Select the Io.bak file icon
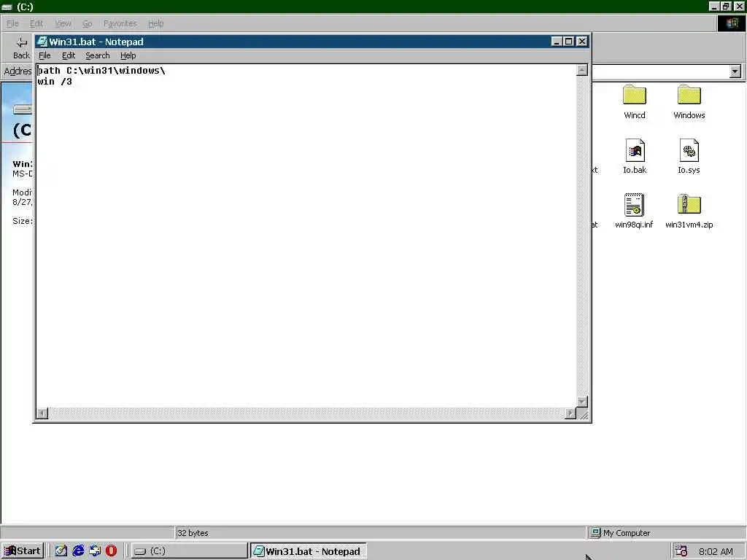The height and width of the screenshot is (560, 747). pos(635,150)
